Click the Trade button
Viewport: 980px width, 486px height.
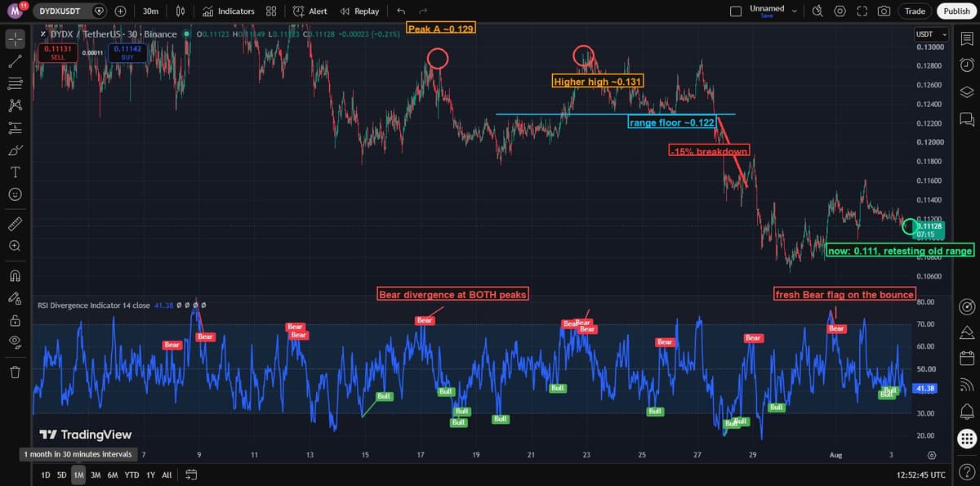(915, 11)
